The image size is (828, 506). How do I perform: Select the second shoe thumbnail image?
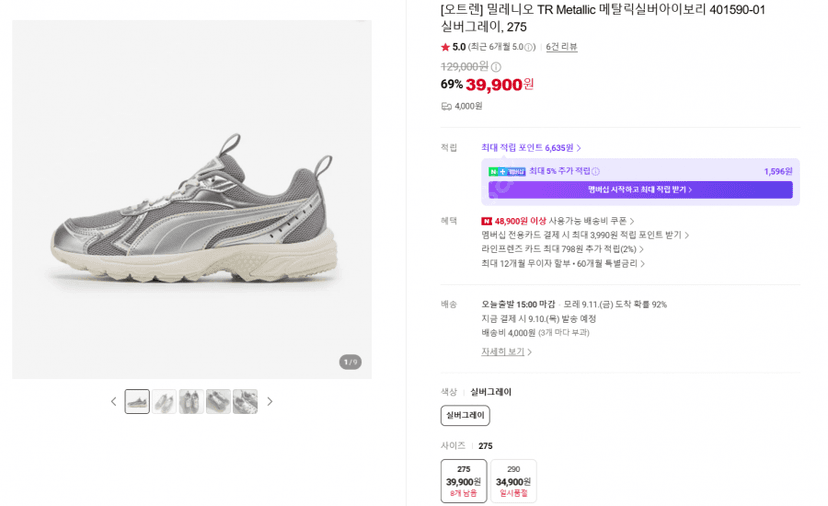pos(164,401)
